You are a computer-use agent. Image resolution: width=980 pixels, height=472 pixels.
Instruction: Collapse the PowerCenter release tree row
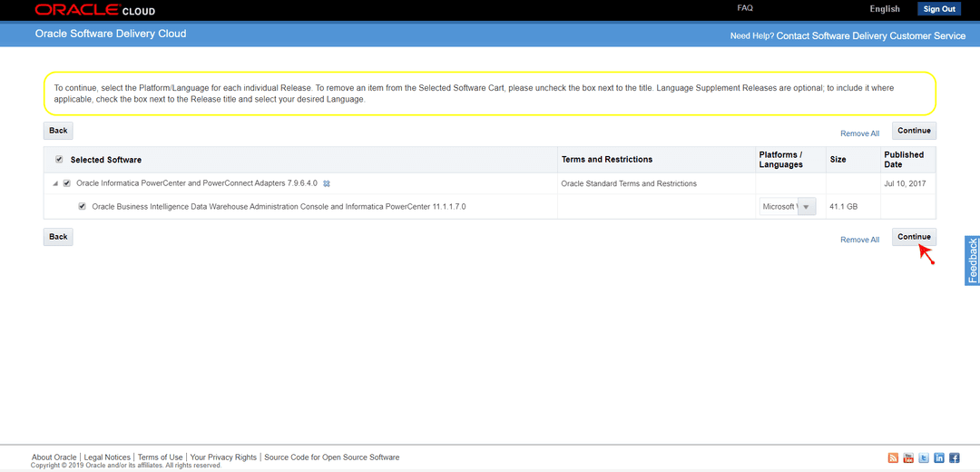click(55, 183)
